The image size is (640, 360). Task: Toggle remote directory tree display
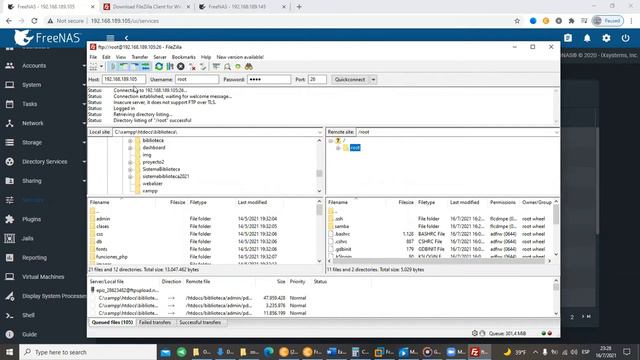click(x=134, y=67)
